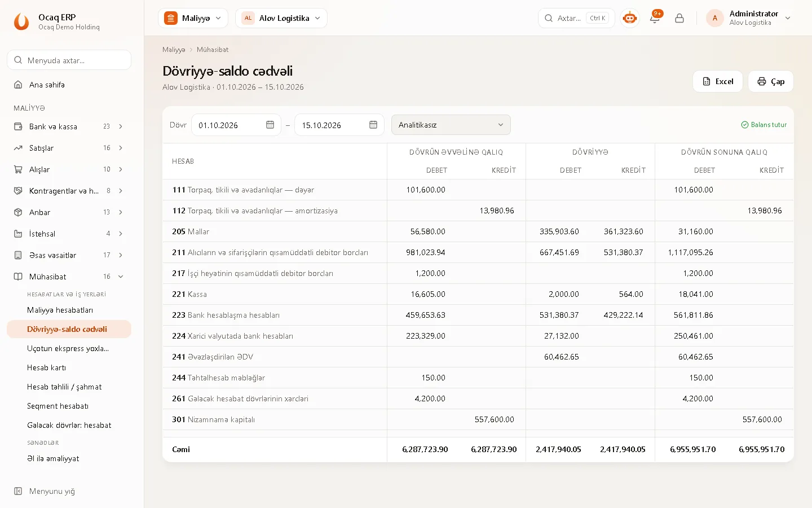812x508 pixels.
Task: Export table with the Excel button
Action: [718, 81]
